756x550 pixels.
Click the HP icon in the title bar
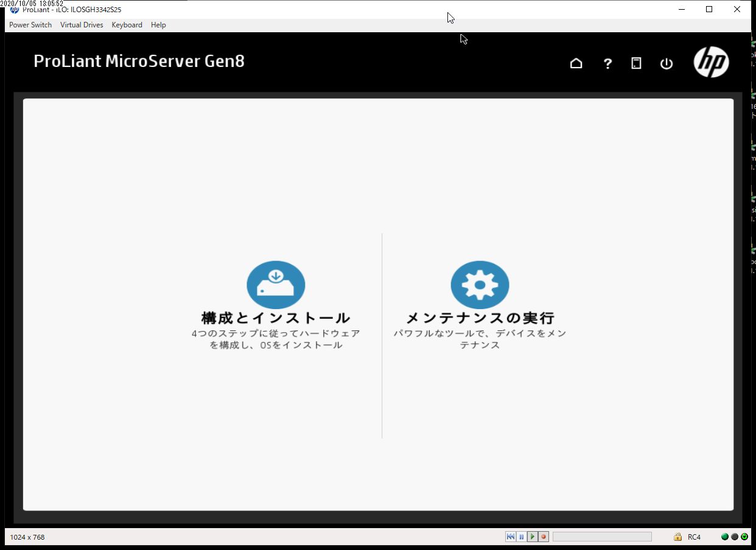click(x=15, y=10)
